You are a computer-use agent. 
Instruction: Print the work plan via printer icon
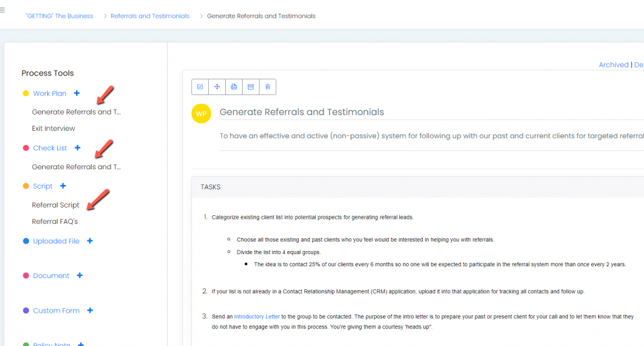point(234,87)
